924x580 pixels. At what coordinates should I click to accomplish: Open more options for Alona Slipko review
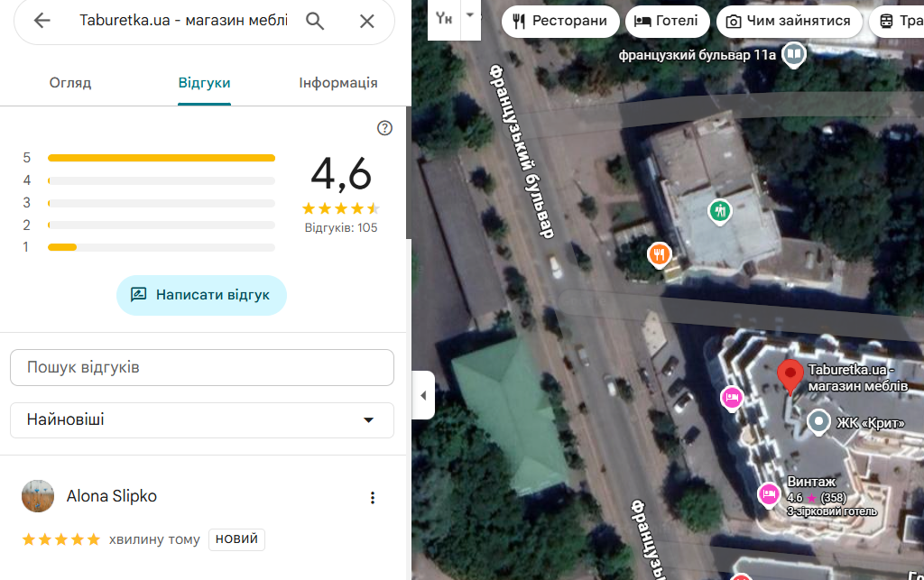(x=373, y=498)
